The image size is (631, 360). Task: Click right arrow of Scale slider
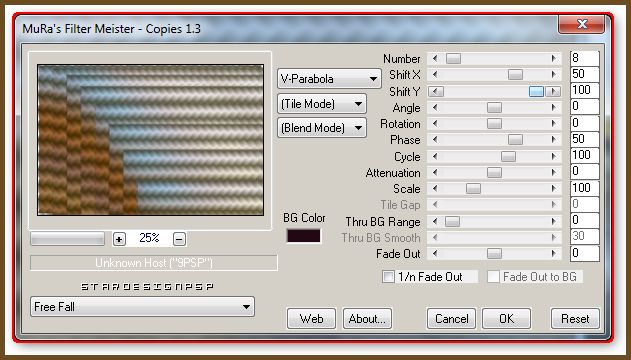[x=554, y=188]
